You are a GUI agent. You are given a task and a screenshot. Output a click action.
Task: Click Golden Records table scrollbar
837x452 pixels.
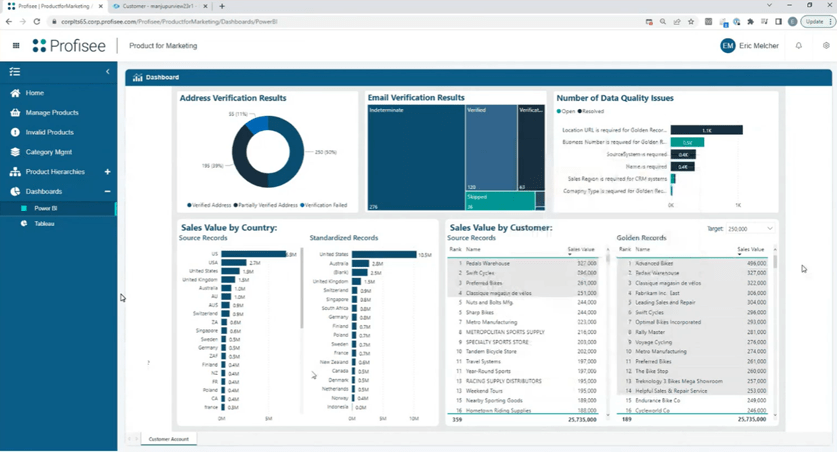click(775, 263)
